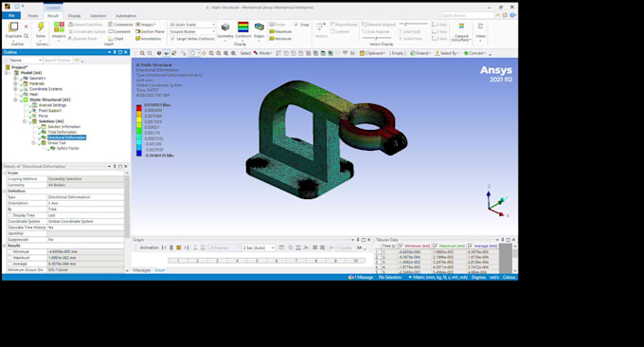Open the Name filter dropdown in Outline

(x=26, y=61)
